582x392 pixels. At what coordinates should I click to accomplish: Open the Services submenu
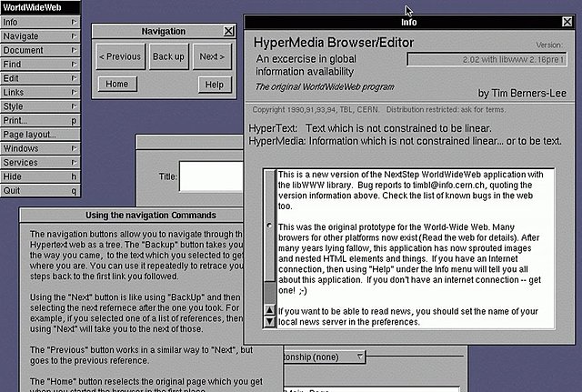point(40,163)
